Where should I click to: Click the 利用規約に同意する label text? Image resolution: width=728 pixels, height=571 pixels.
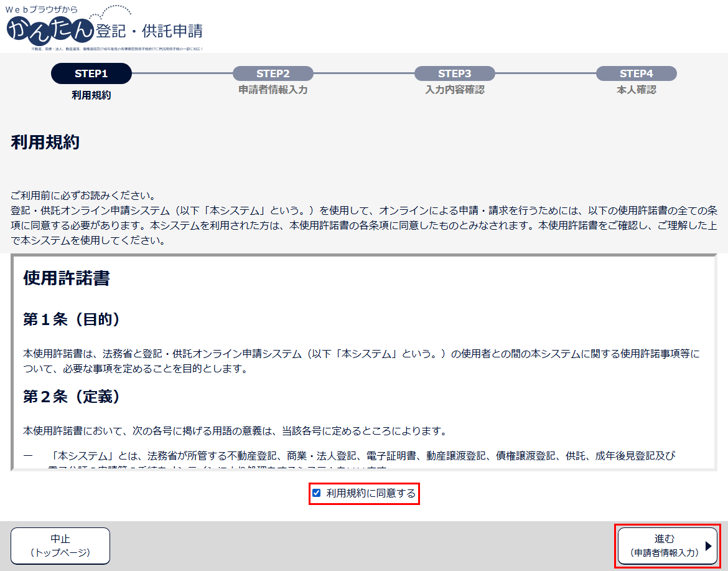(x=370, y=494)
